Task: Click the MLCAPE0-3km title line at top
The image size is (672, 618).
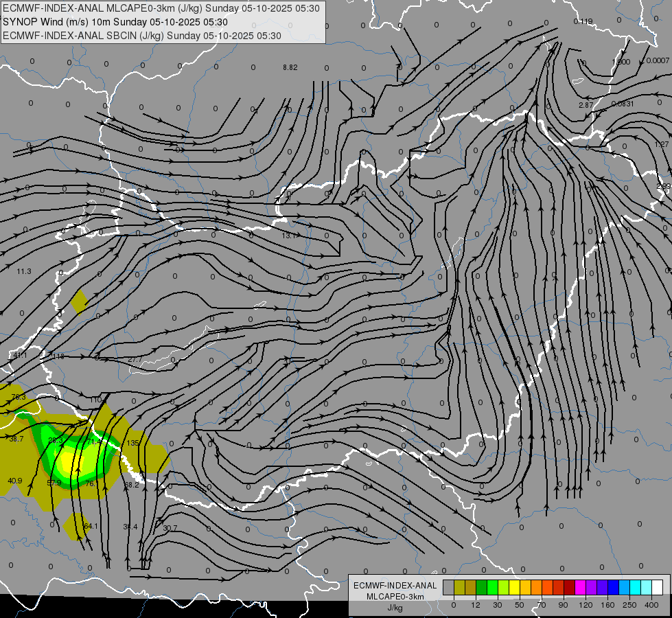Action: click(161, 8)
